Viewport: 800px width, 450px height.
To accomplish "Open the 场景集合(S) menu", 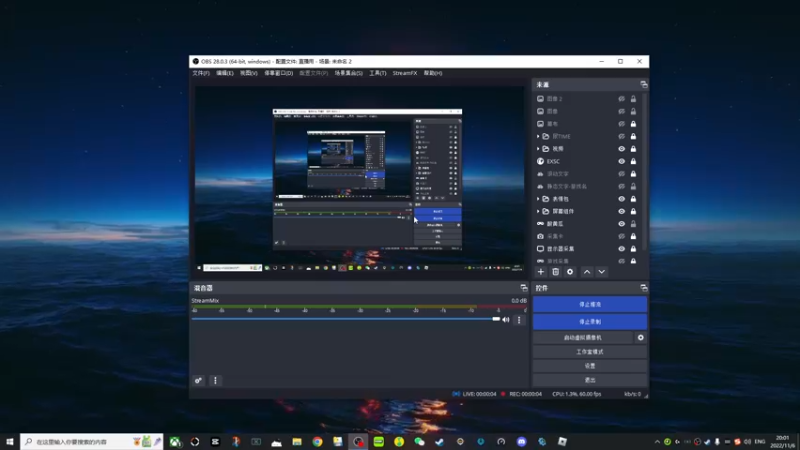I will [x=348, y=73].
